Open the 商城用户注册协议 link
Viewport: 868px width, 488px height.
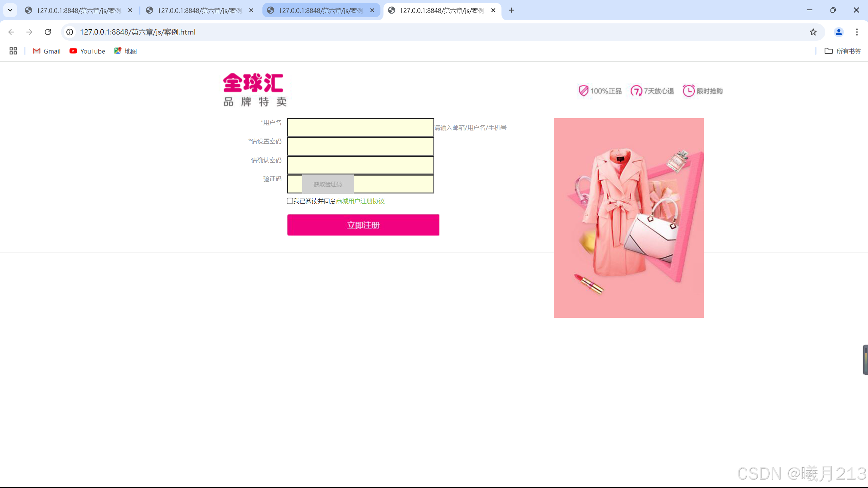tap(360, 201)
